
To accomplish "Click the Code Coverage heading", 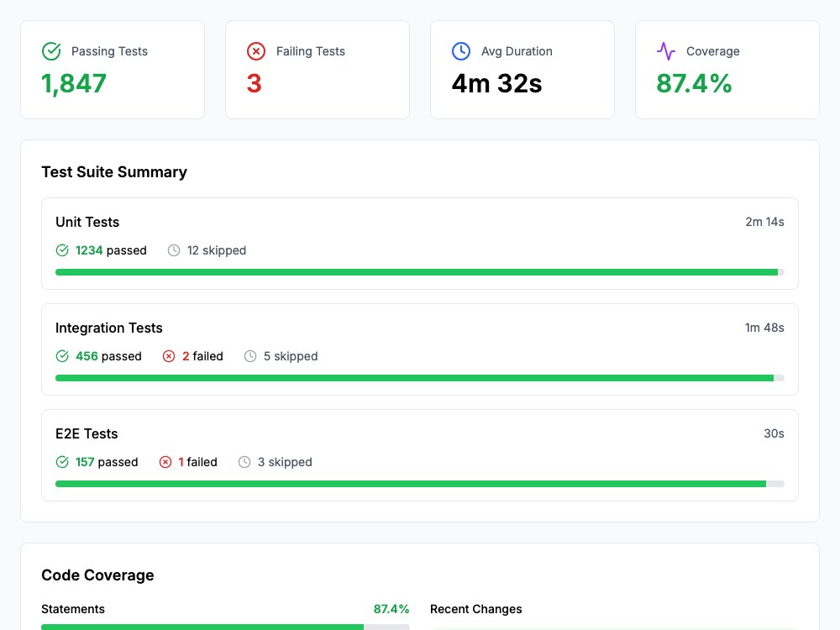I will coord(97,575).
